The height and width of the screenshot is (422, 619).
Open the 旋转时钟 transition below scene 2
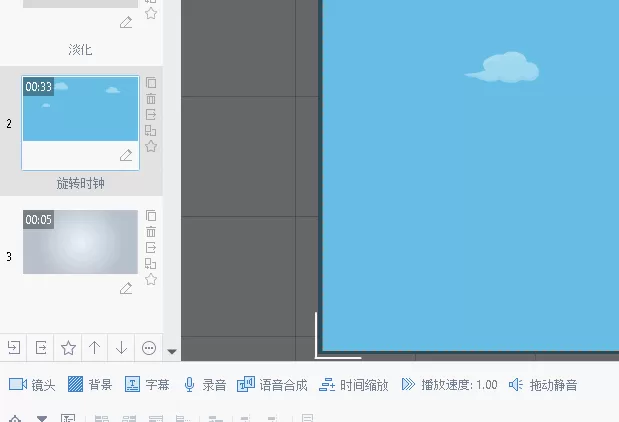[x=80, y=183]
